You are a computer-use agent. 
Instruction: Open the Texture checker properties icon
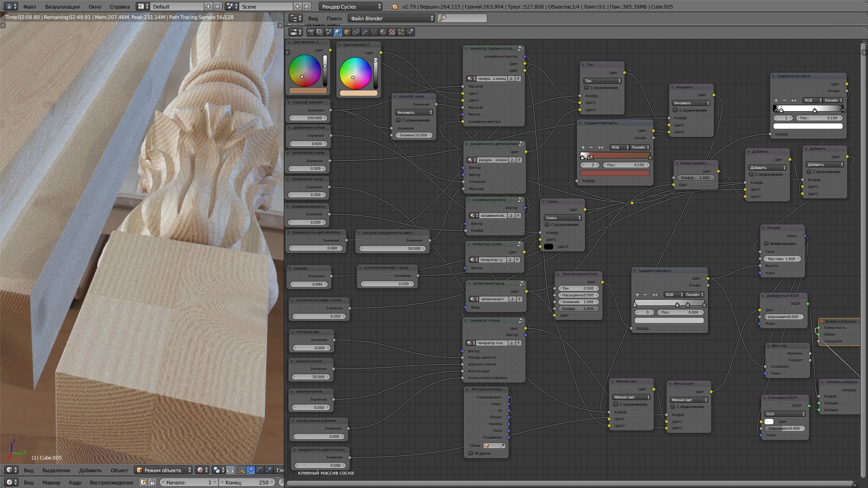pos(392,32)
